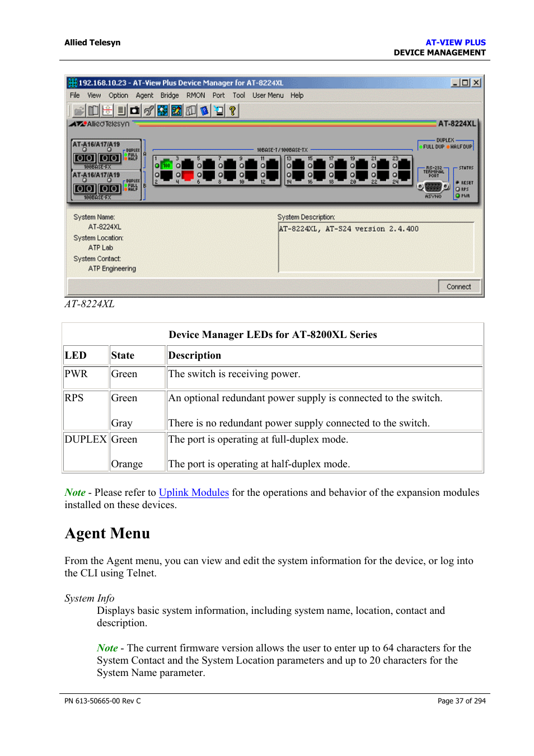Click the second fiber port of module B
The height and width of the screenshot is (756, 534).
[109, 189]
